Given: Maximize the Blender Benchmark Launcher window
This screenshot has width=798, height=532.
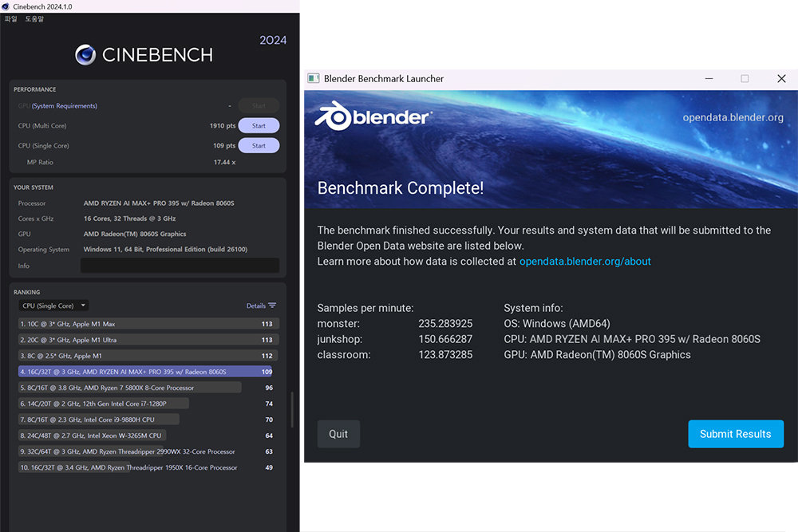Looking at the screenshot, I should [745, 79].
